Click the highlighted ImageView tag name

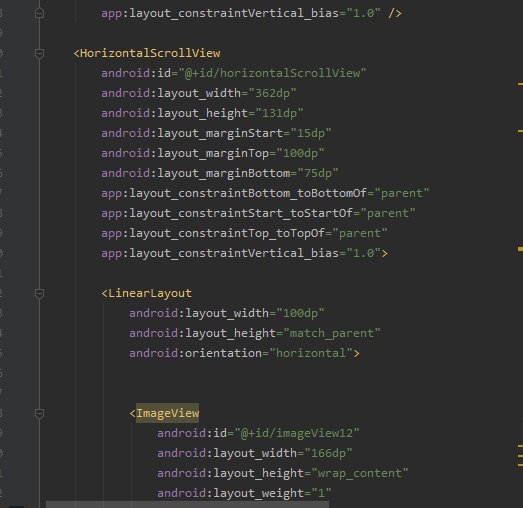(167, 413)
